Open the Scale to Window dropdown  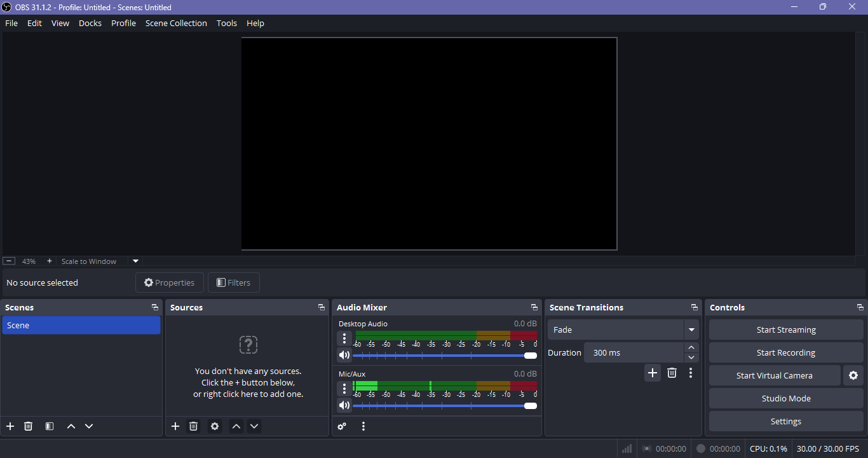135,261
